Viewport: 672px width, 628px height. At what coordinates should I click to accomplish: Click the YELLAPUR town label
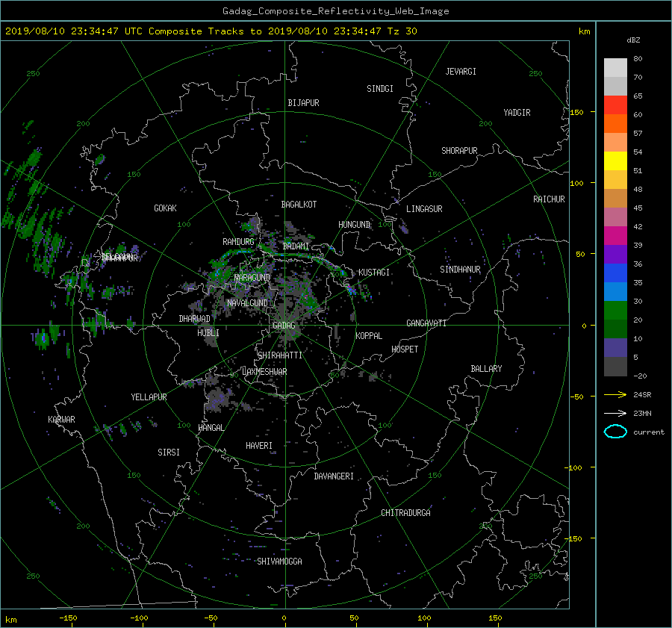pos(149,397)
